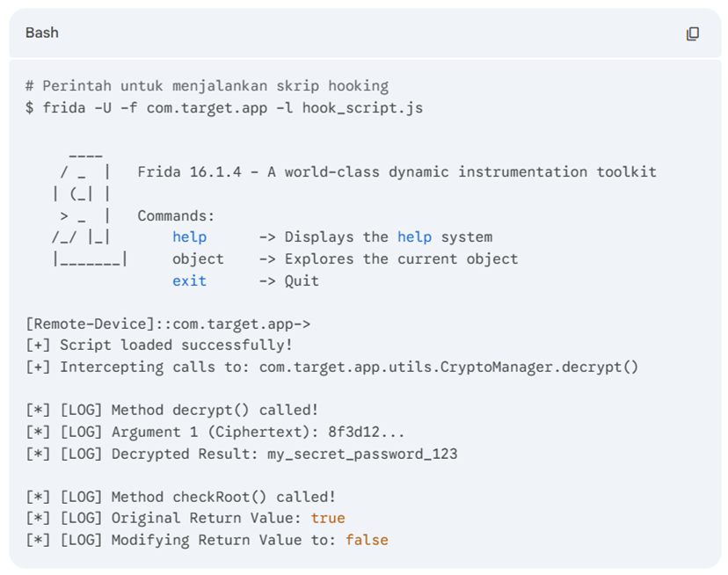
Task: Click the Remote-Device prompt line
Action: click(x=168, y=324)
